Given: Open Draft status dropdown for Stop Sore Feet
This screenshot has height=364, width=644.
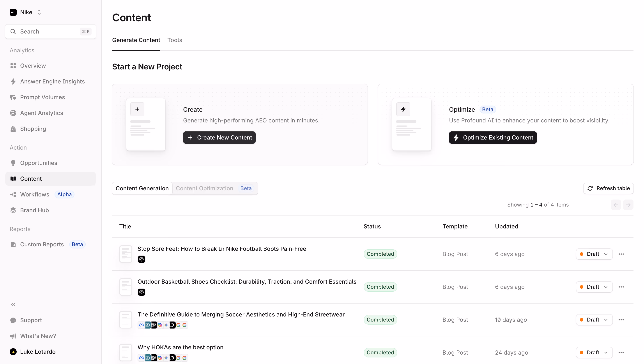Looking at the screenshot, I should pos(594,254).
